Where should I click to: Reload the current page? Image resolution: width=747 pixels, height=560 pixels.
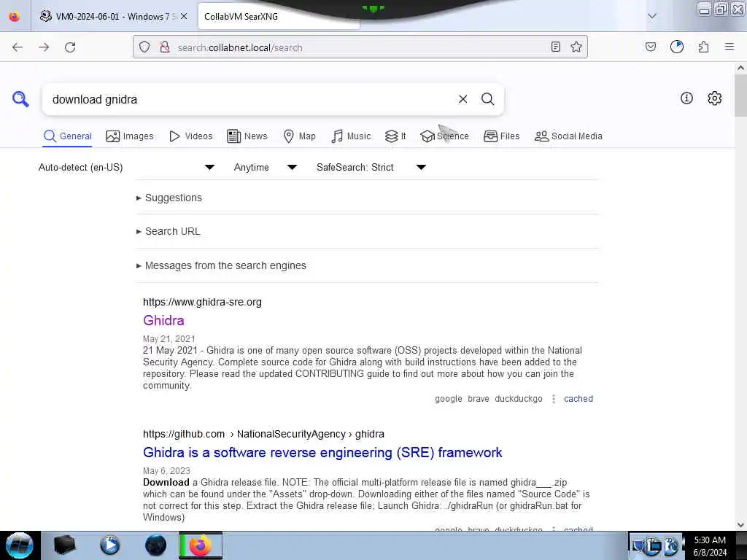pyautogui.click(x=70, y=47)
